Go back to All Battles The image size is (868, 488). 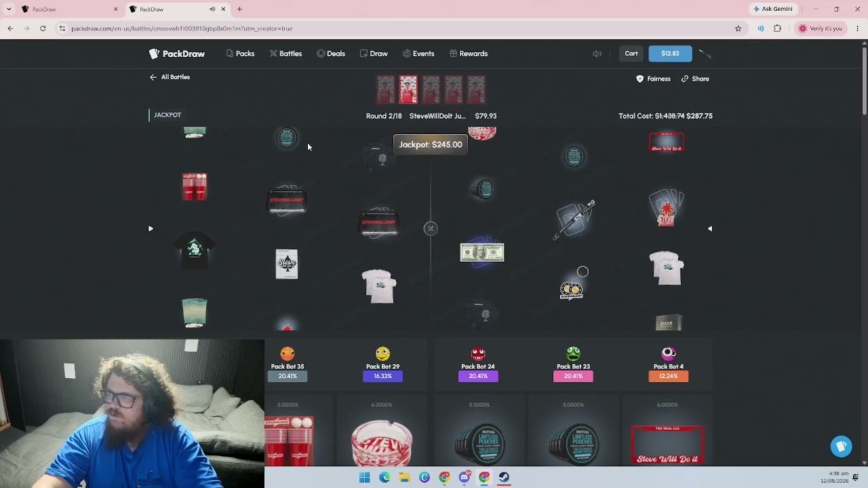170,77
